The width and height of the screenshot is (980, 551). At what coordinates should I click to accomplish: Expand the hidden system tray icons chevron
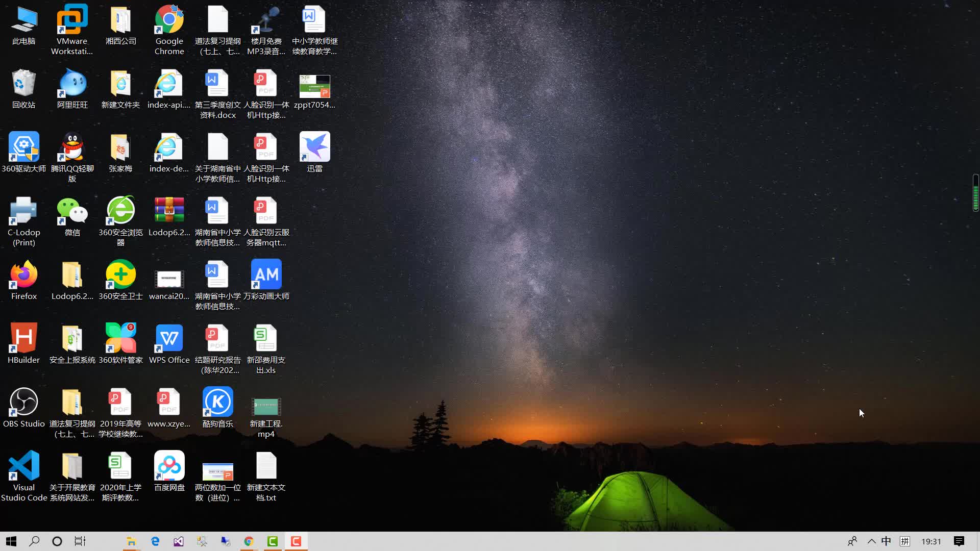871,541
